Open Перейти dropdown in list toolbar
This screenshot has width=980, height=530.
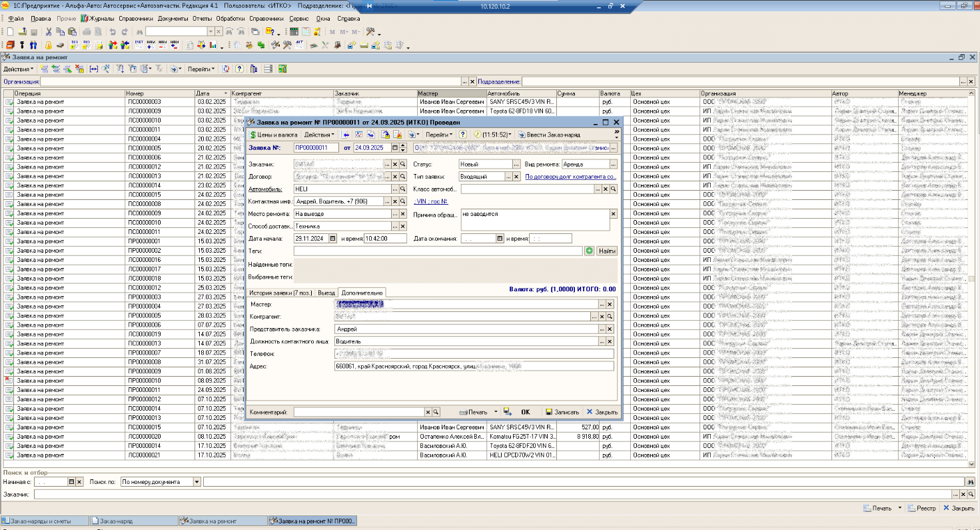[201, 69]
